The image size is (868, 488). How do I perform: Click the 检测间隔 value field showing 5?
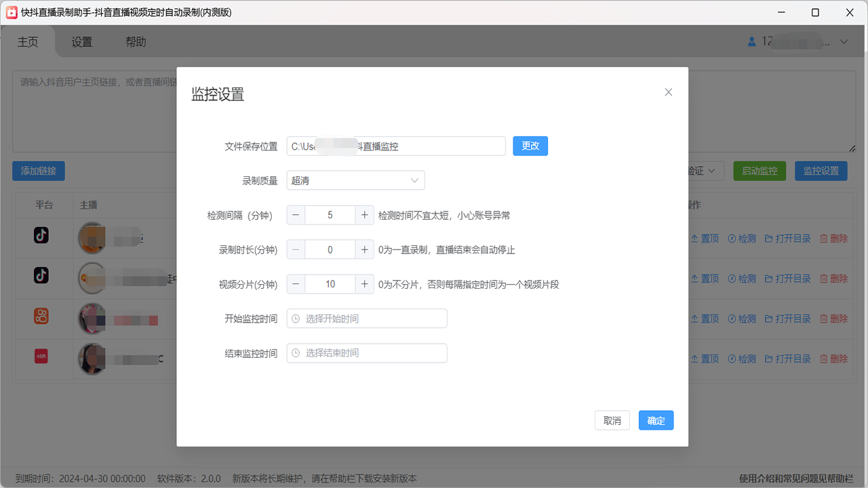(330, 215)
